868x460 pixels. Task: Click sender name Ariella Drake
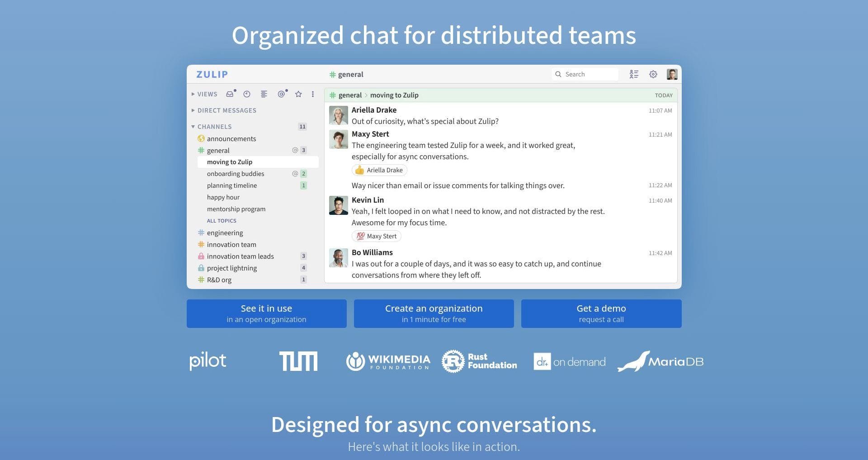pos(374,110)
